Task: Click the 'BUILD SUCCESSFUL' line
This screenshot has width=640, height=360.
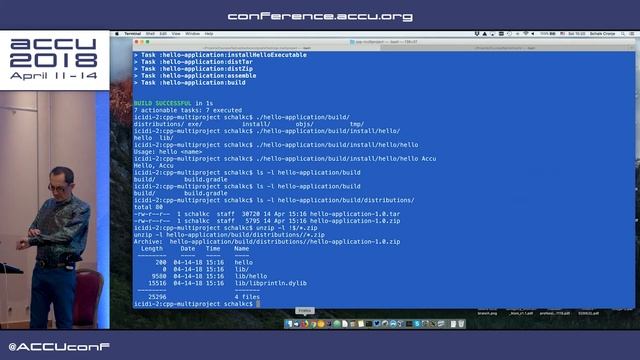Action: pos(173,103)
